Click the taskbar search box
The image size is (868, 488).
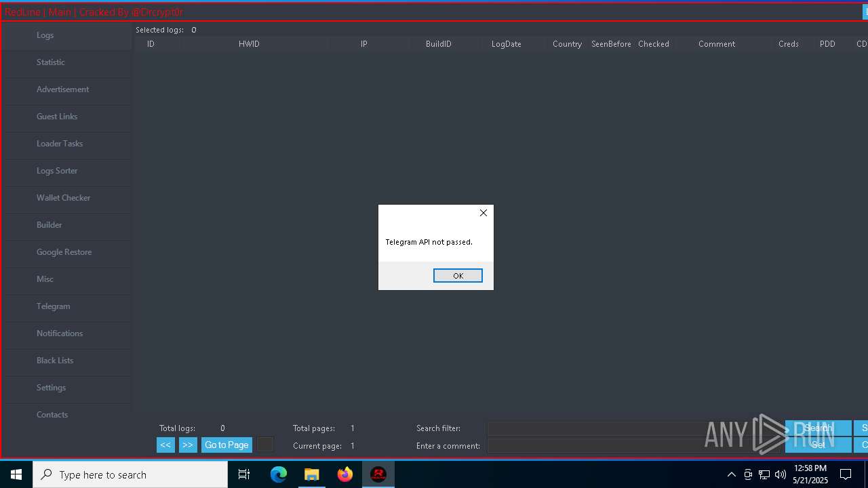(130, 474)
